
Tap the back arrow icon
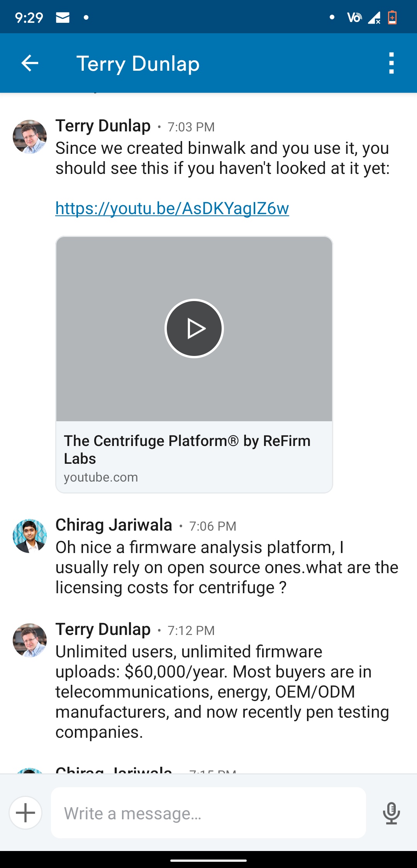[x=30, y=63]
